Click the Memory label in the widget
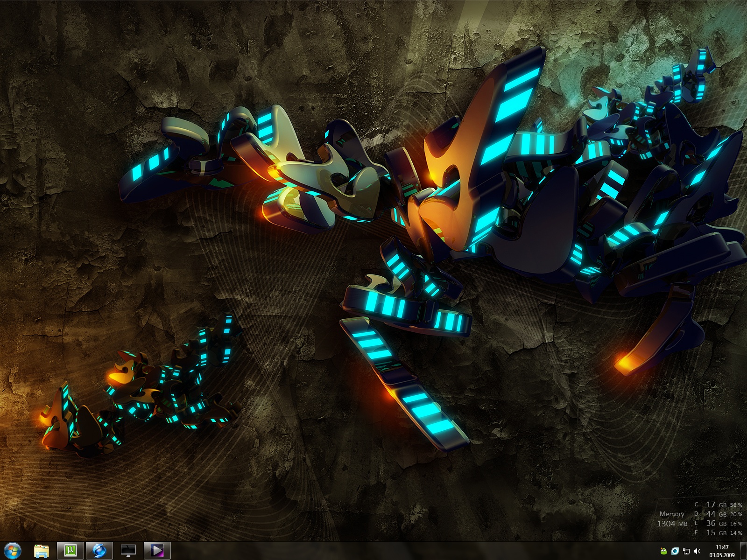This screenshot has width=747, height=560. [672, 514]
